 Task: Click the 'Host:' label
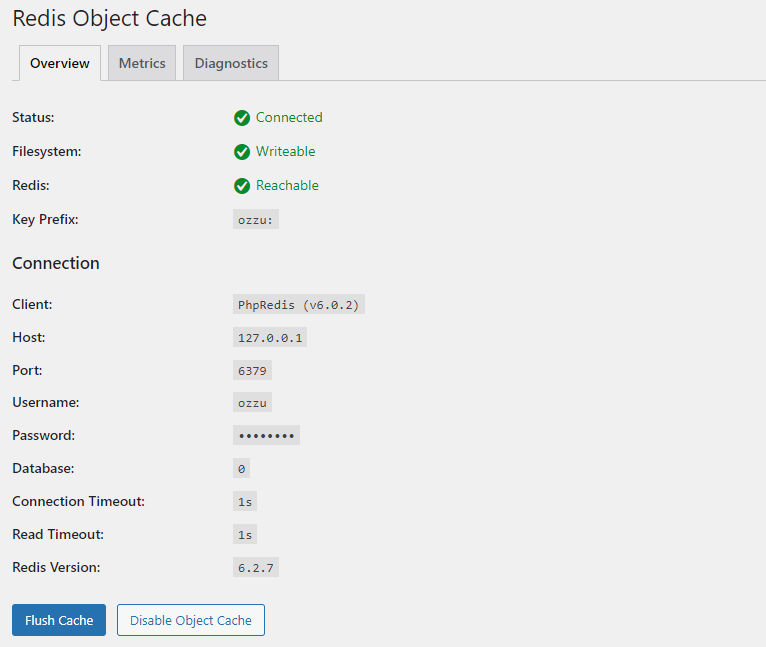point(29,337)
